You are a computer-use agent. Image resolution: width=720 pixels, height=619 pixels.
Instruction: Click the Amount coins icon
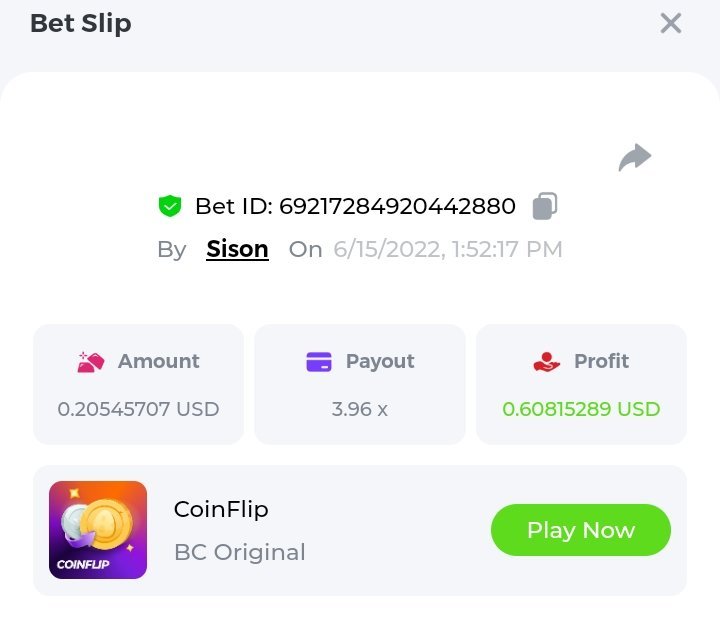click(91, 362)
